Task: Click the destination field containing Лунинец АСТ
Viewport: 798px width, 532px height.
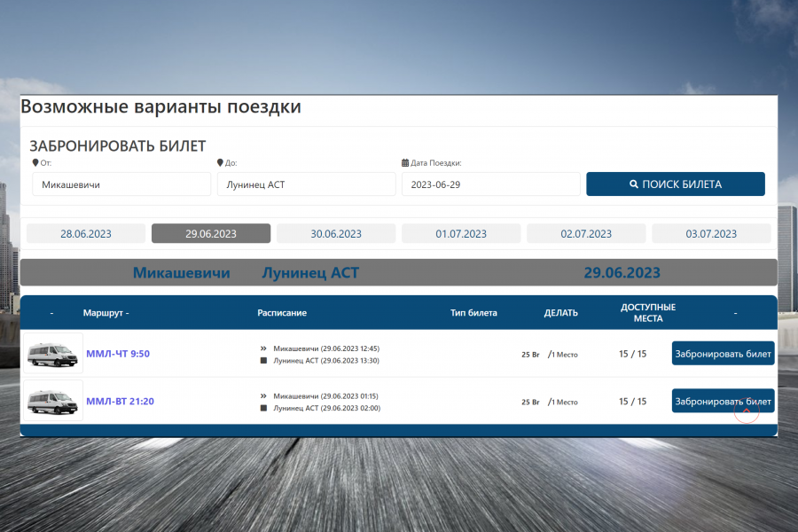Action: (x=307, y=184)
